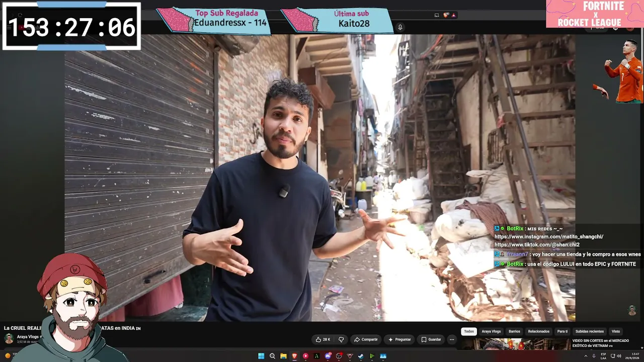
Task: Open the pink play-button app in taskbar
Action: [x=305, y=356]
